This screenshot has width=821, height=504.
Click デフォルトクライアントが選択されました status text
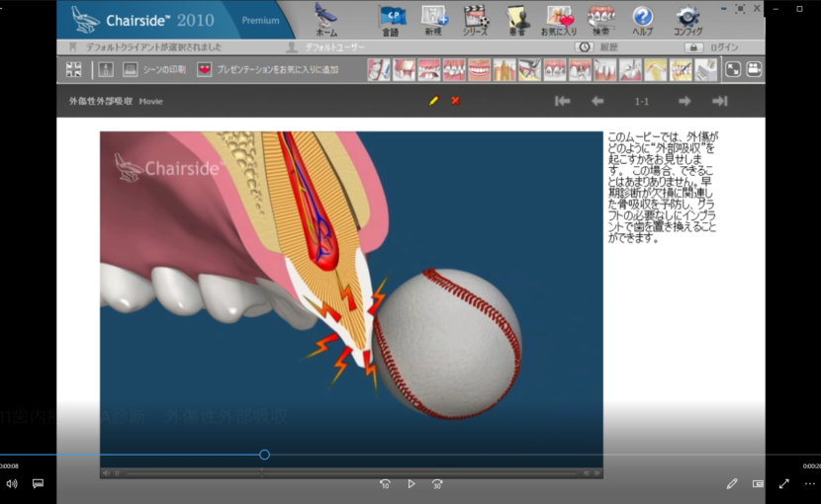pos(153,47)
